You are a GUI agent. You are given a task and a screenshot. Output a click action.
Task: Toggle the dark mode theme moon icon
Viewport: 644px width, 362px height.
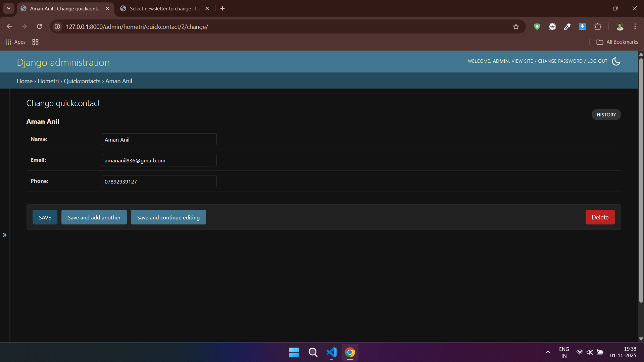coord(616,61)
